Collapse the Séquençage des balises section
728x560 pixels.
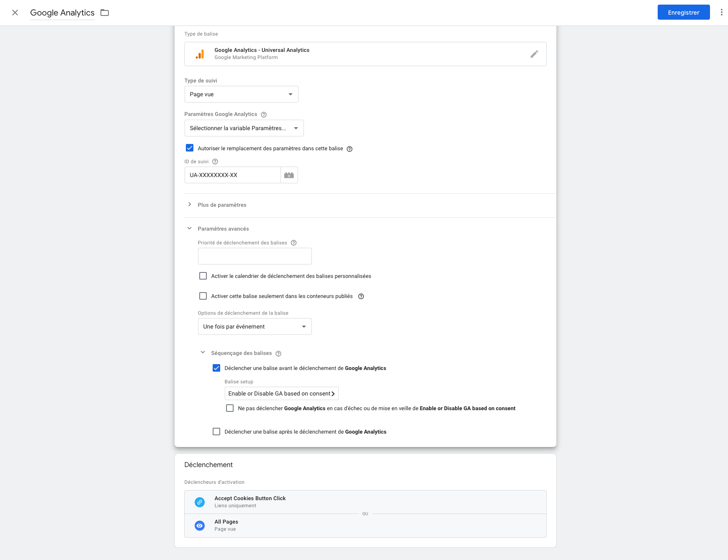tap(241, 353)
